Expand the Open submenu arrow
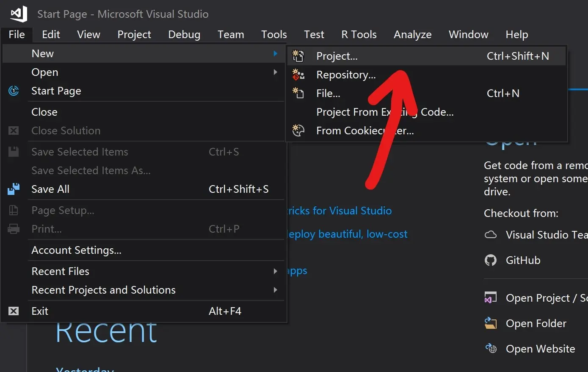 [x=275, y=72]
